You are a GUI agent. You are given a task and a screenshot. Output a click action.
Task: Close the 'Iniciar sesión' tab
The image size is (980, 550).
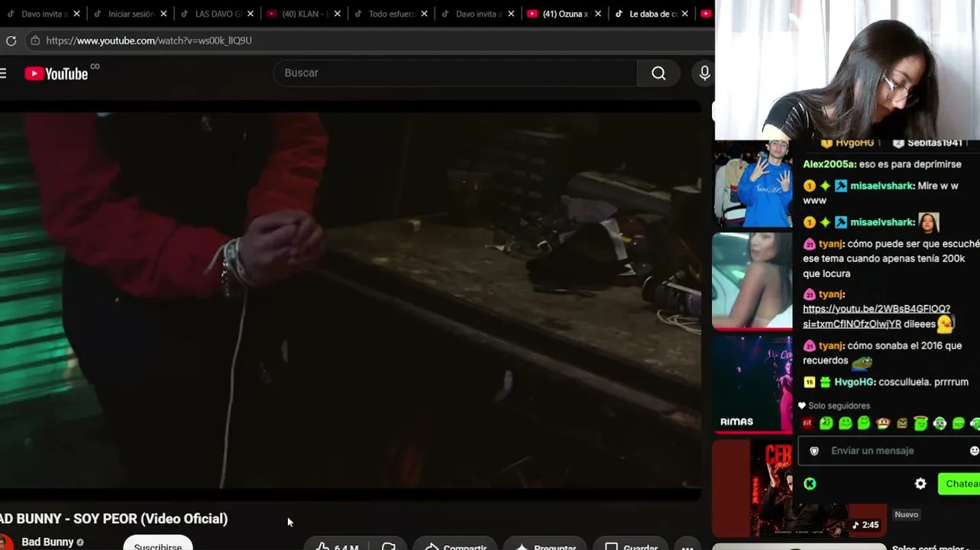163,14
